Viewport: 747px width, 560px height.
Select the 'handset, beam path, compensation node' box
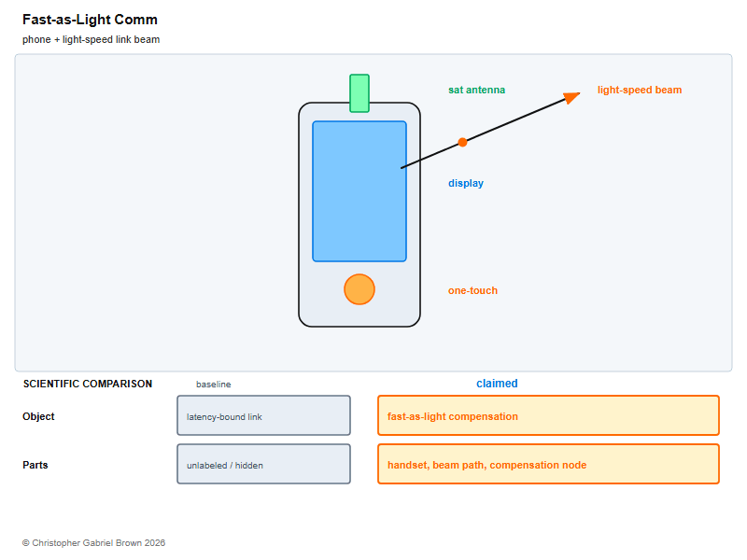click(548, 464)
